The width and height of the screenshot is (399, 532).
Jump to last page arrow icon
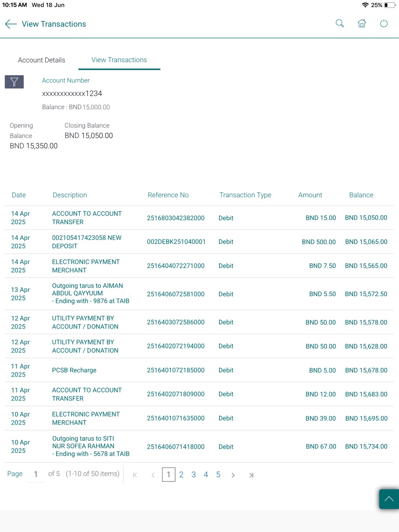click(x=251, y=475)
